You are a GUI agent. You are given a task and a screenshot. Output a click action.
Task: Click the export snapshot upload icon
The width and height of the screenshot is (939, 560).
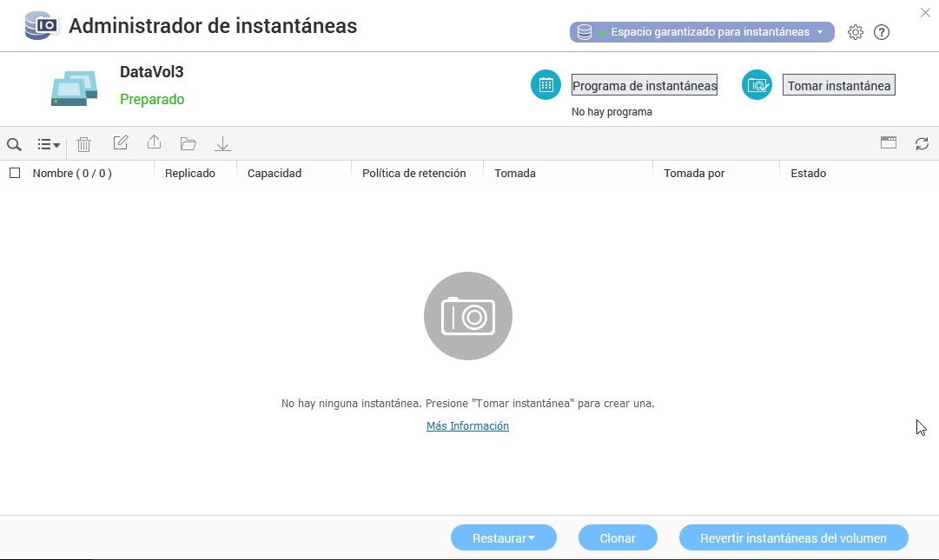pos(155,143)
